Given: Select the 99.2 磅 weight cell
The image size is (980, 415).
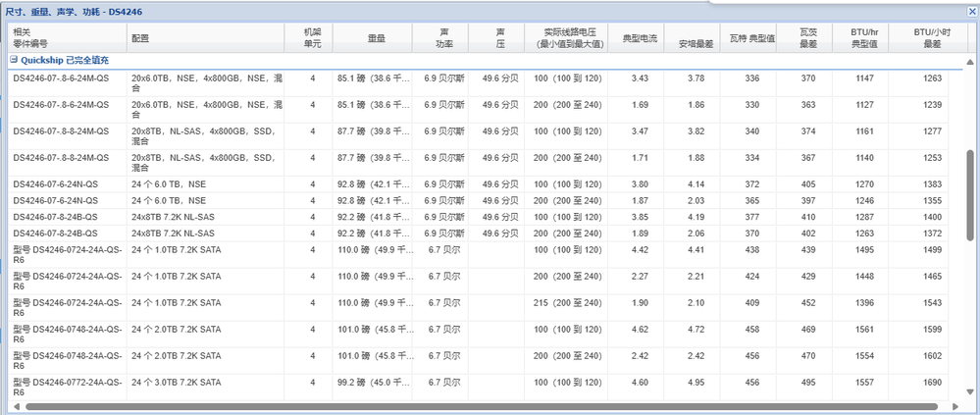Looking at the screenshot, I should (376, 383).
